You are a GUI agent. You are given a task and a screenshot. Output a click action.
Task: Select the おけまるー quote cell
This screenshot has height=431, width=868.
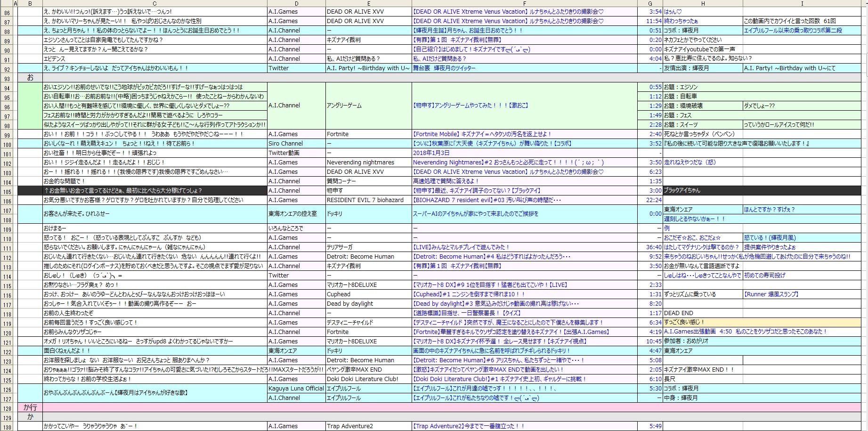point(154,228)
